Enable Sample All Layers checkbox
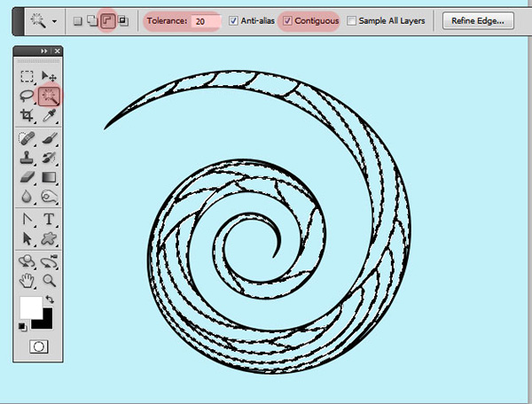Image resolution: width=532 pixels, height=404 pixels. tap(351, 20)
